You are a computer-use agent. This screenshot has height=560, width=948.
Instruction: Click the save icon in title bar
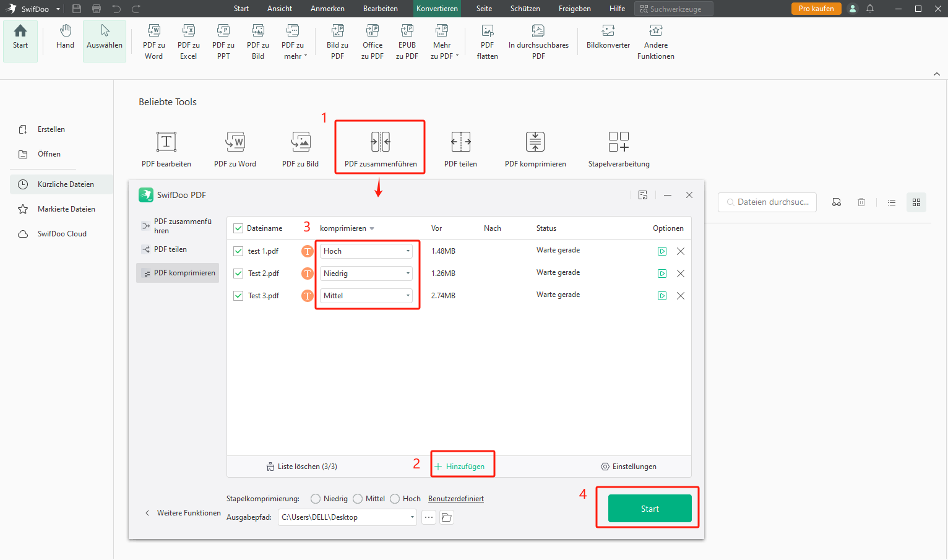(77, 9)
